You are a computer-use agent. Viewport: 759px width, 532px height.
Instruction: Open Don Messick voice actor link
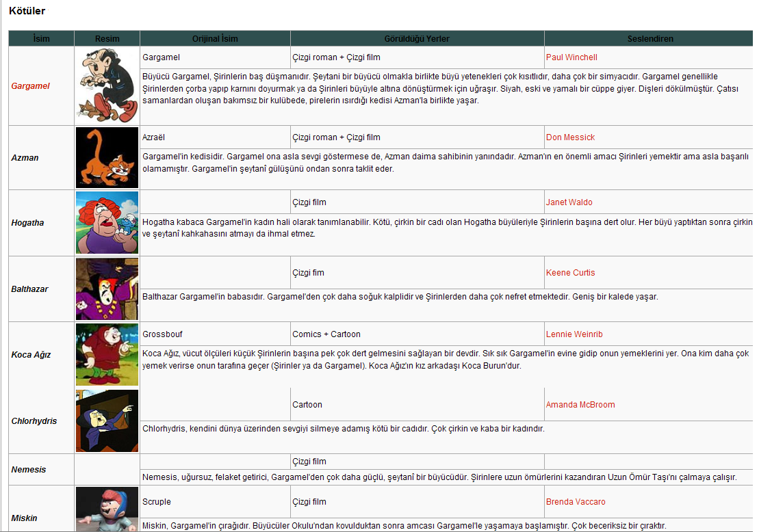coord(570,137)
